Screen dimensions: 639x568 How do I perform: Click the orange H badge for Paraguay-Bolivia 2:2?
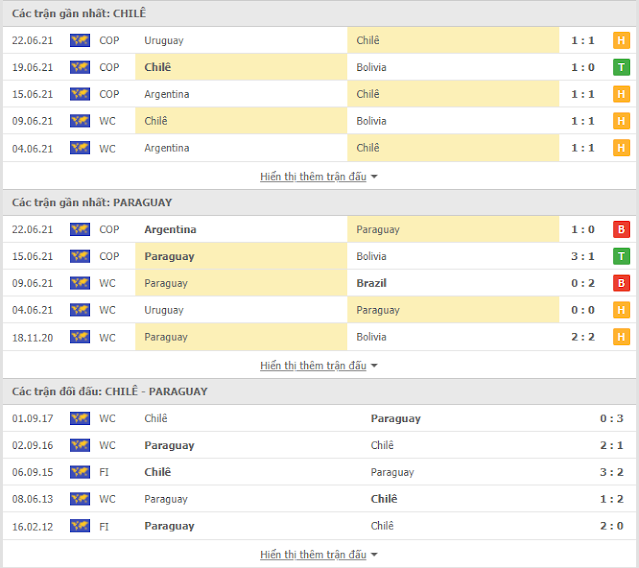621,337
